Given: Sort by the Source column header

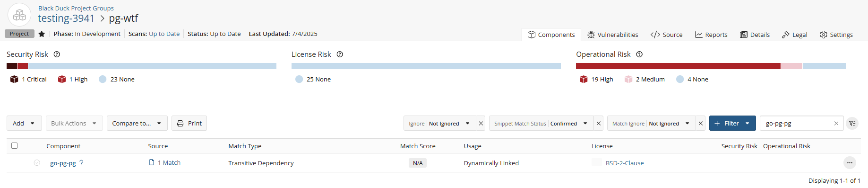Looking at the screenshot, I should coord(158,146).
